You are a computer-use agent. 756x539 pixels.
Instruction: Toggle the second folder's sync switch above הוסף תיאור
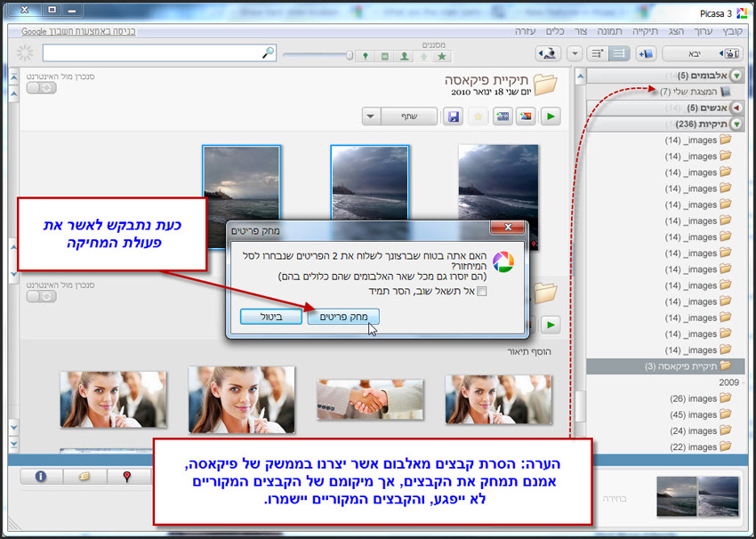[x=42, y=296]
